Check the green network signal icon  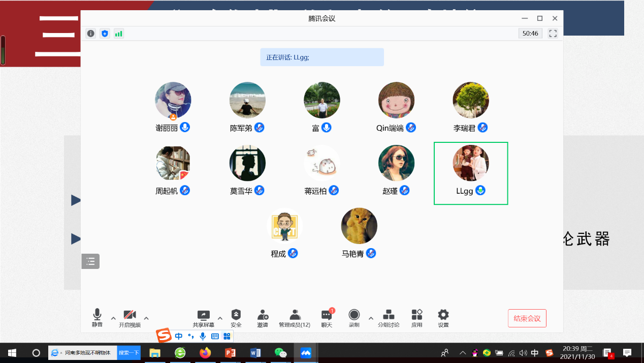[119, 34]
